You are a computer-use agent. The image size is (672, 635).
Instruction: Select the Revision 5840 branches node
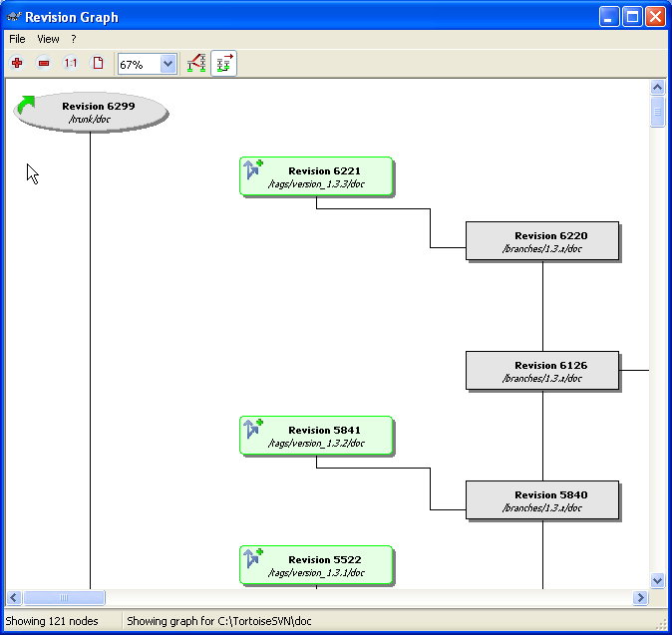[x=542, y=500]
